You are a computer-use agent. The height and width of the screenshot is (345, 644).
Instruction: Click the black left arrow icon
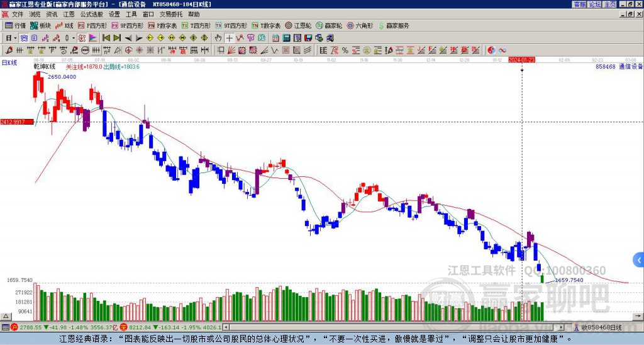(x=128, y=38)
